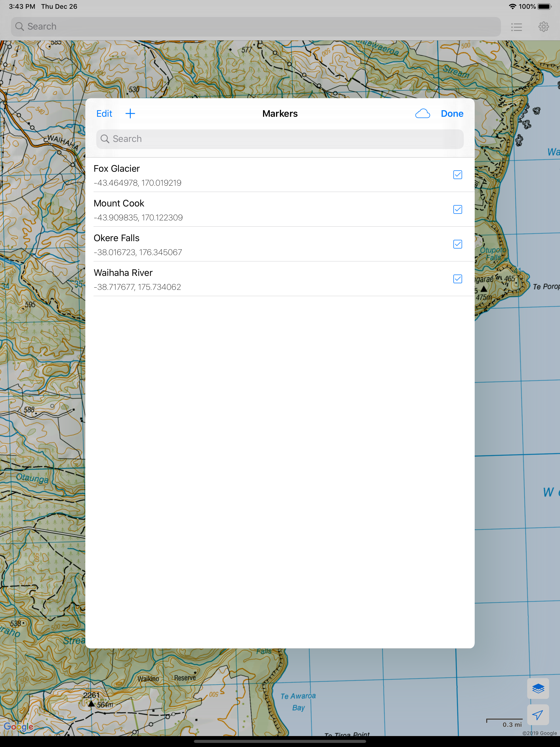Tap the Wi-Fi status icon

click(512, 6)
